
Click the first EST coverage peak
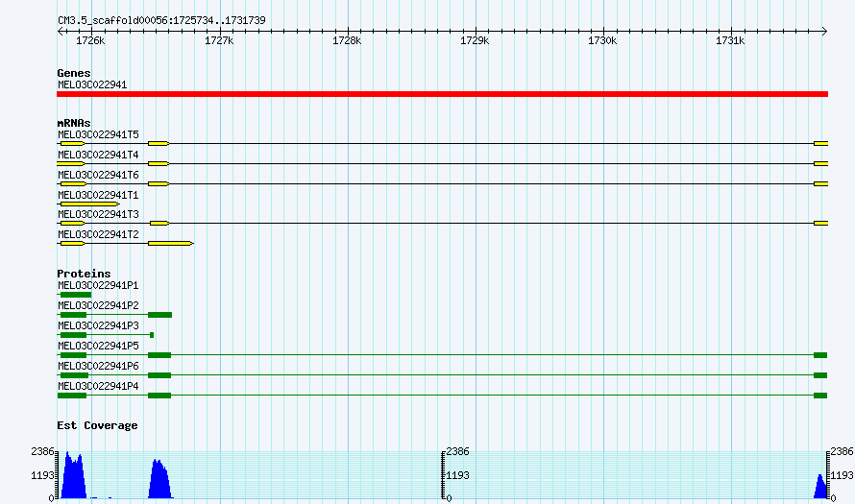74,477
